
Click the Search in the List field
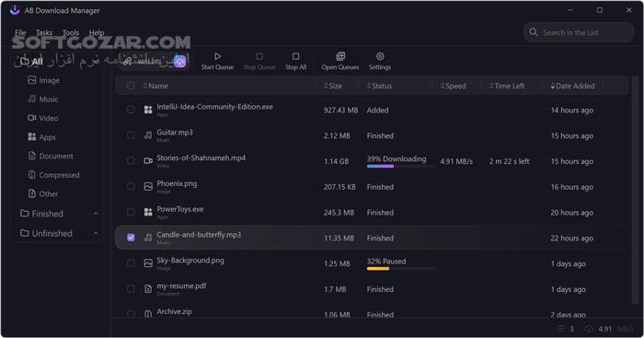[579, 32]
